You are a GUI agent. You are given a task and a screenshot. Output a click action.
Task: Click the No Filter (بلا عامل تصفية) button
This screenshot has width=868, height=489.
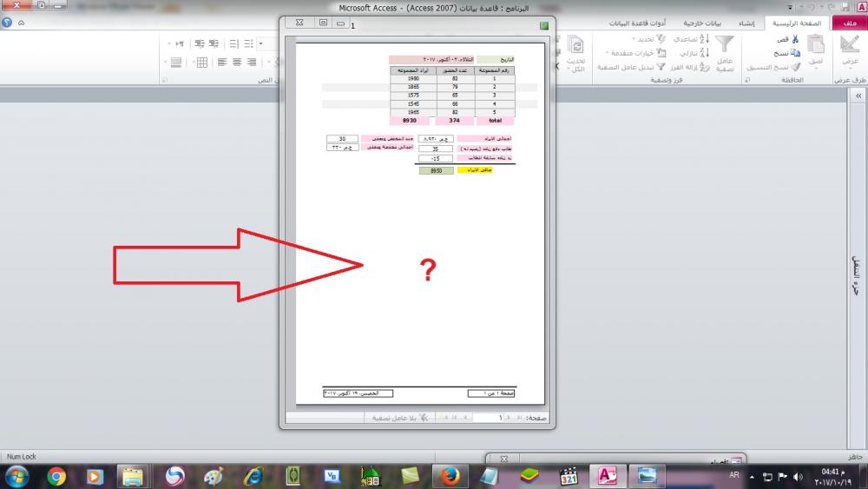[x=399, y=418]
